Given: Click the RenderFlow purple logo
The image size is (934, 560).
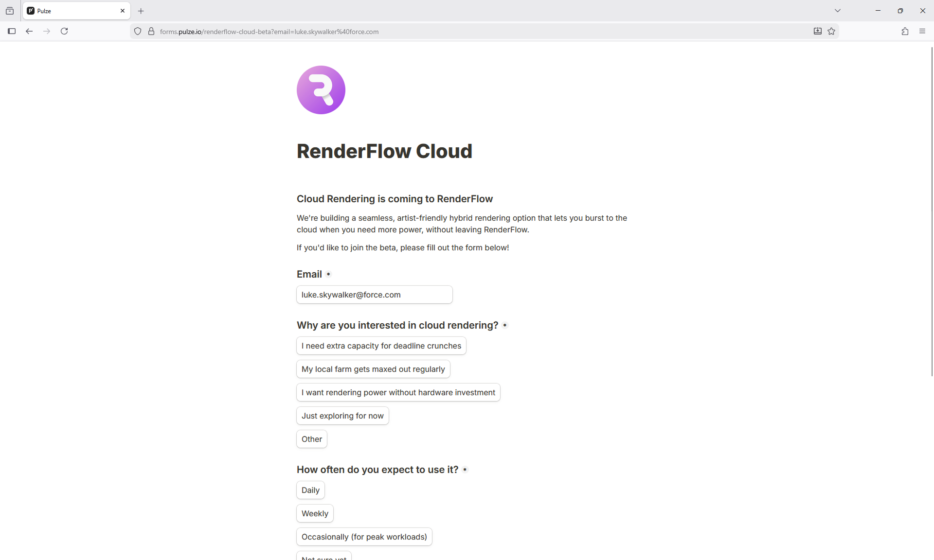Looking at the screenshot, I should pos(321,90).
